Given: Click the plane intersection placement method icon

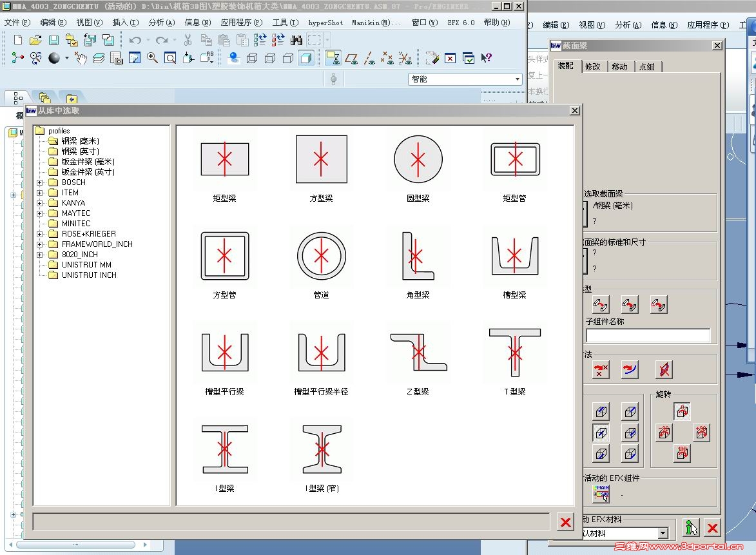Looking at the screenshot, I should point(664,370).
